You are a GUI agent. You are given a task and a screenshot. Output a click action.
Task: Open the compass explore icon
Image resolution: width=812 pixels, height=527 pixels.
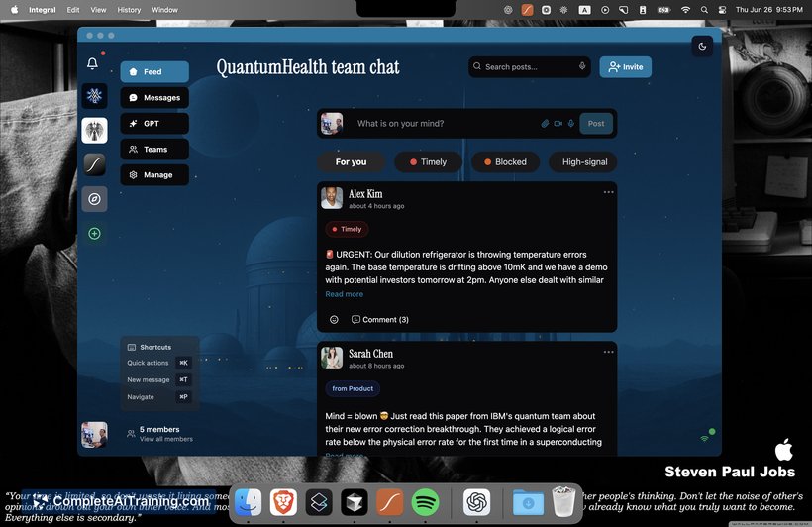pos(94,199)
